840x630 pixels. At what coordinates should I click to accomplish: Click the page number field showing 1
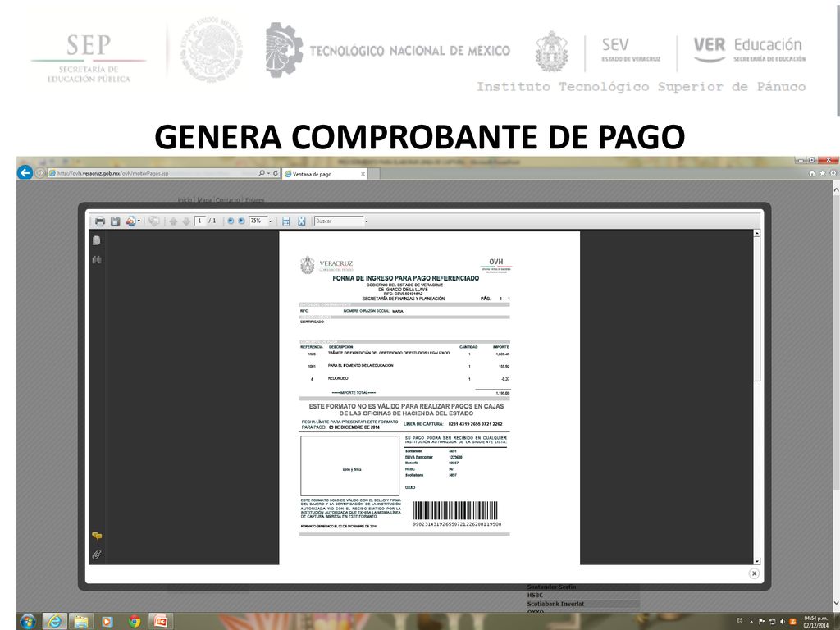200,221
